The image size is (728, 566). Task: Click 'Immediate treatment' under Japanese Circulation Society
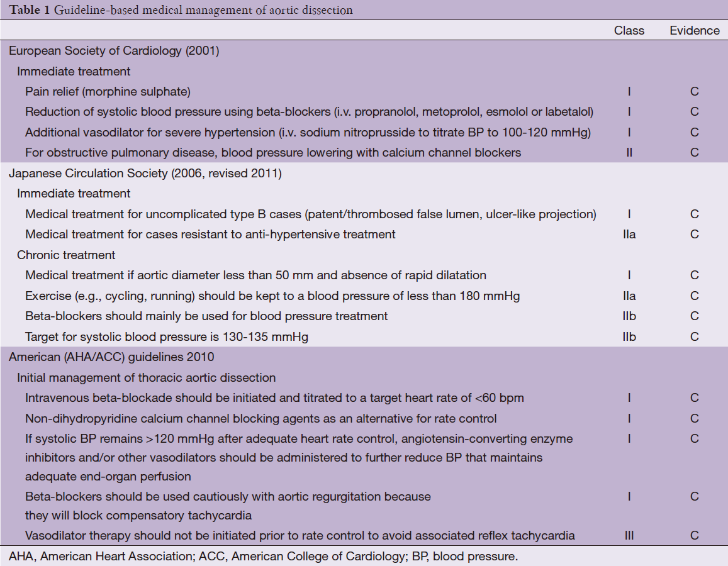pyautogui.click(x=74, y=194)
